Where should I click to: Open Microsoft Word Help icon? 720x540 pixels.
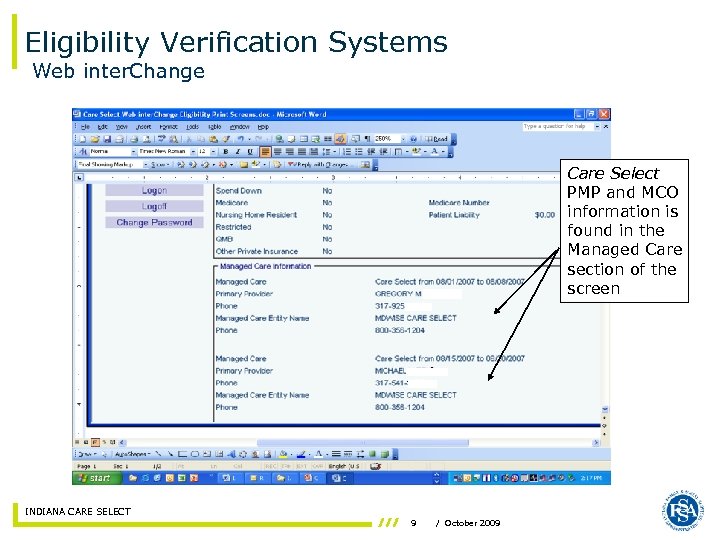point(413,139)
